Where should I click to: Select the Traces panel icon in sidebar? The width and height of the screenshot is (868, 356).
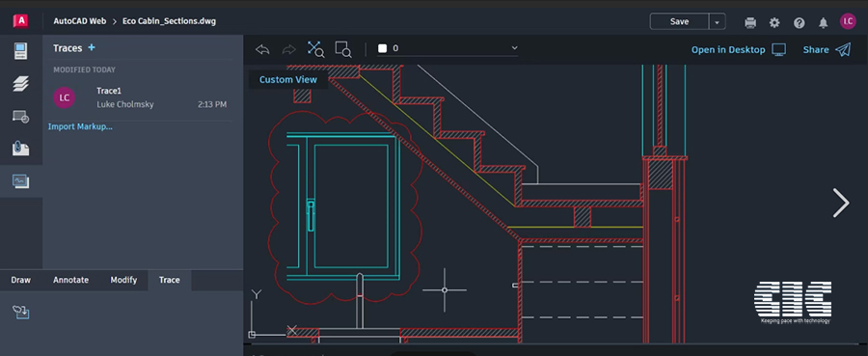21,181
